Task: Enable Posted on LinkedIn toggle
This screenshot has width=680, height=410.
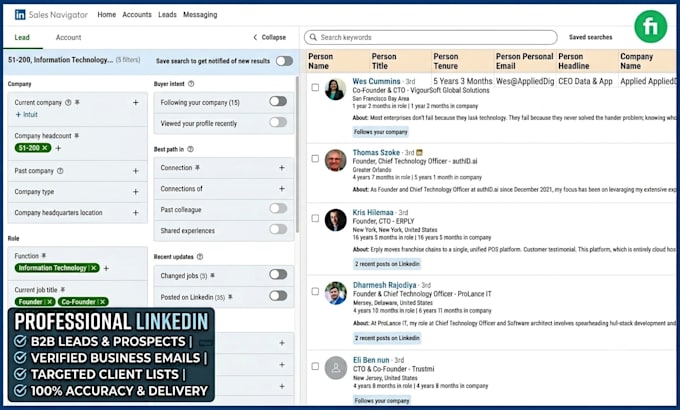Action: pos(278,296)
